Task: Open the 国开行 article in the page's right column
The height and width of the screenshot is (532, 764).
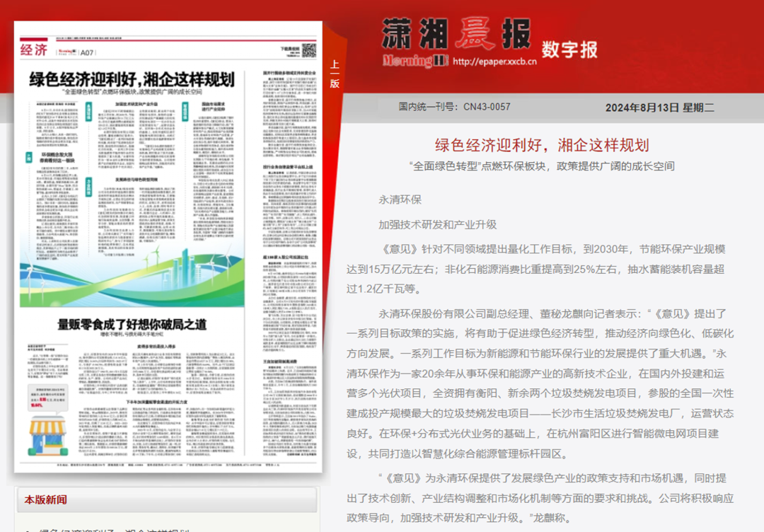Action: tap(290, 74)
